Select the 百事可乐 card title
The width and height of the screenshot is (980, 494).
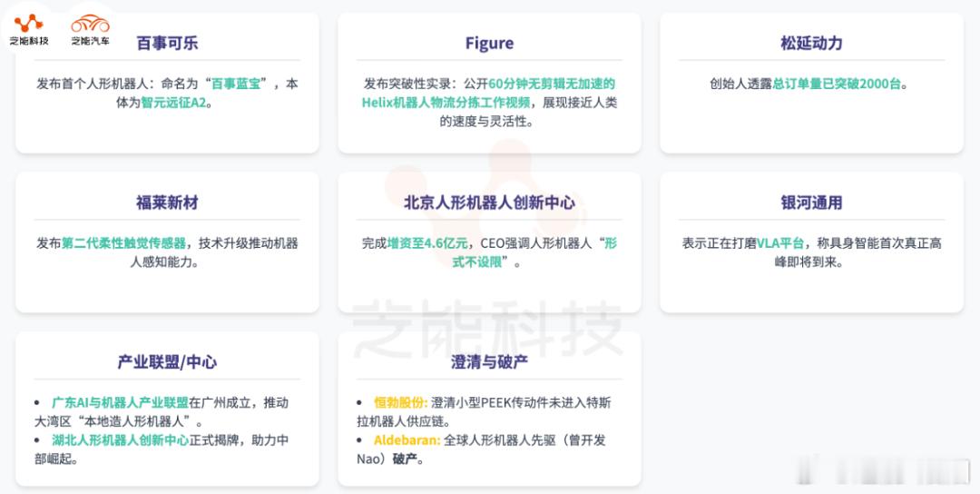click(x=167, y=44)
